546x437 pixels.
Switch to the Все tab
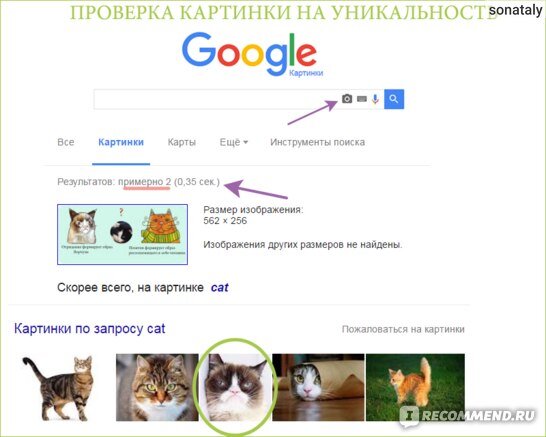click(65, 142)
